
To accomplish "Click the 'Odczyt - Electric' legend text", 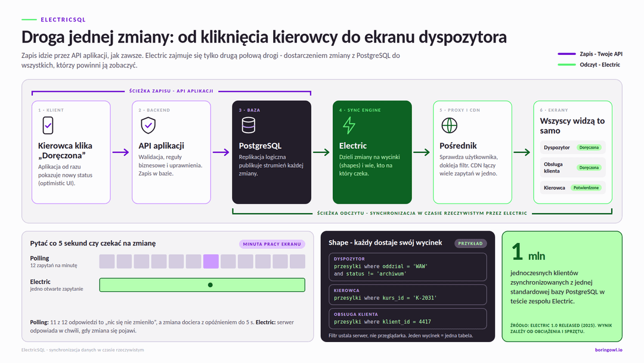I will pyautogui.click(x=600, y=64).
